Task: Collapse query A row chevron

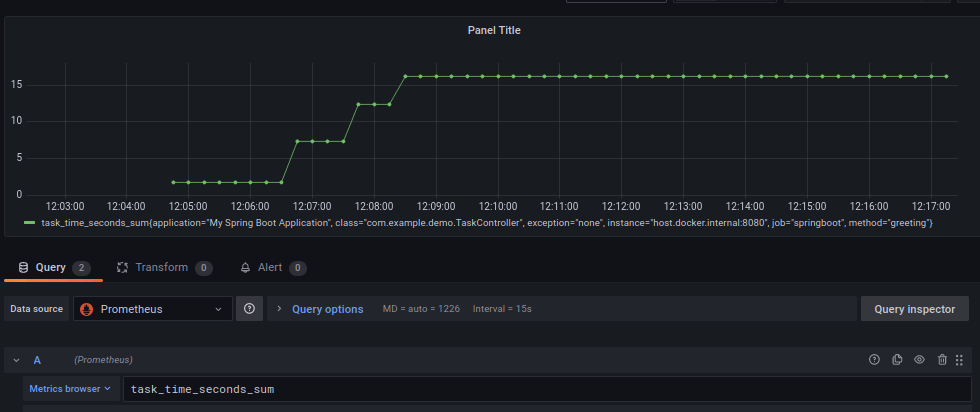Action: pyautogui.click(x=17, y=360)
